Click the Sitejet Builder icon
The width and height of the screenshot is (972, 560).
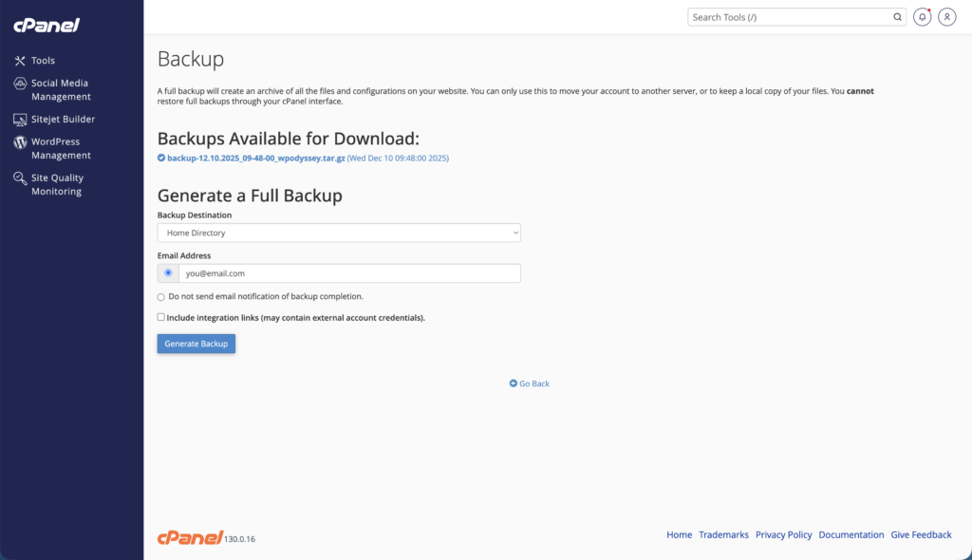pyautogui.click(x=21, y=119)
